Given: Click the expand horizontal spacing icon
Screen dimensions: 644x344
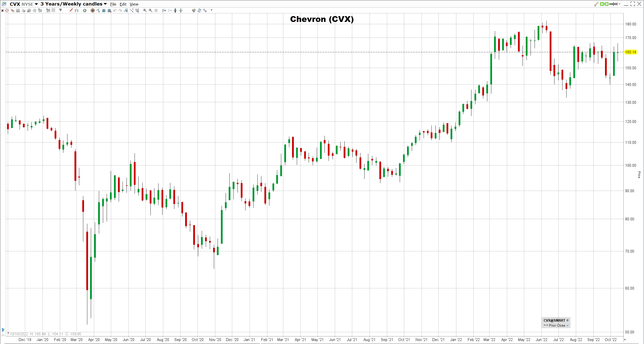Looking at the screenshot, I should click(x=175, y=11).
